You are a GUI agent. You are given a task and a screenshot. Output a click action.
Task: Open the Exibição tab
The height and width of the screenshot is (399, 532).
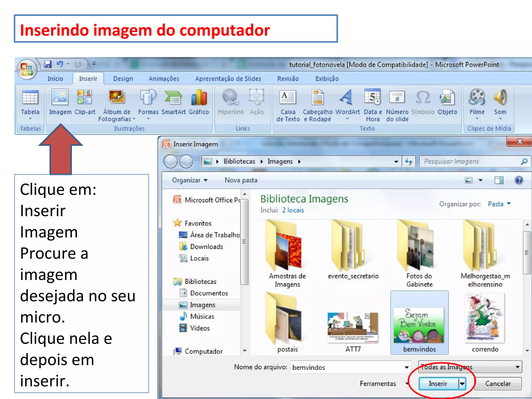coord(327,78)
